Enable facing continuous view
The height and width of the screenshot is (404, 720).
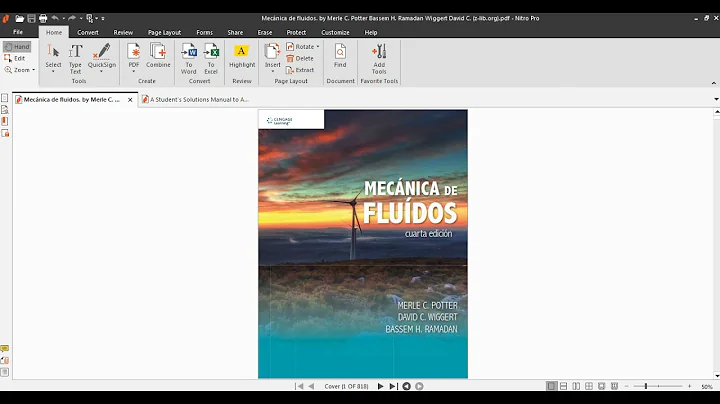(x=589, y=387)
